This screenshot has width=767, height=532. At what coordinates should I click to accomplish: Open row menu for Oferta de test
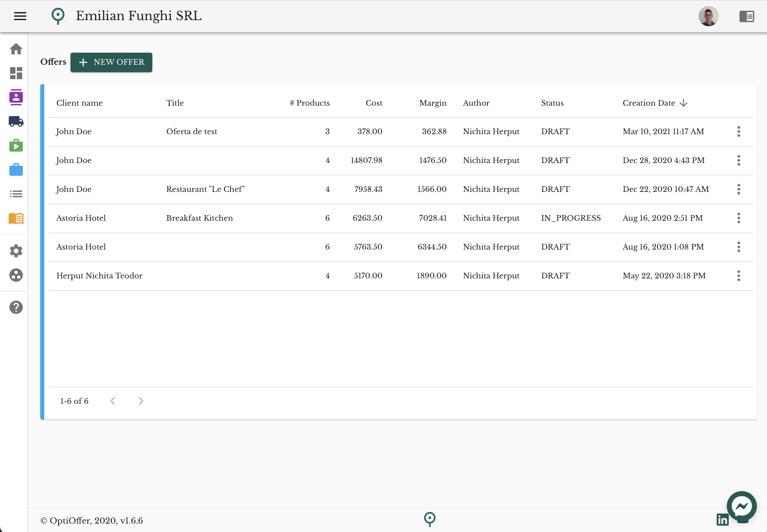click(738, 131)
